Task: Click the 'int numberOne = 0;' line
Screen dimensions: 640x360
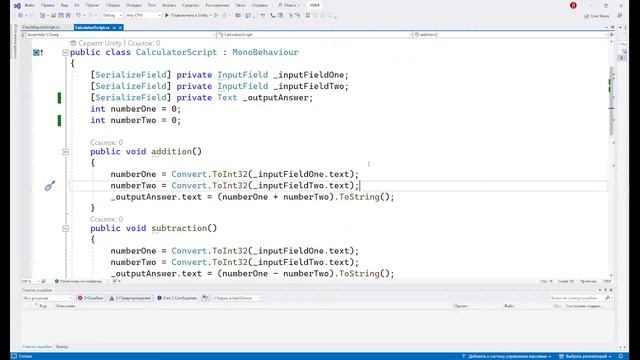Action: click(x=136, y=109)
